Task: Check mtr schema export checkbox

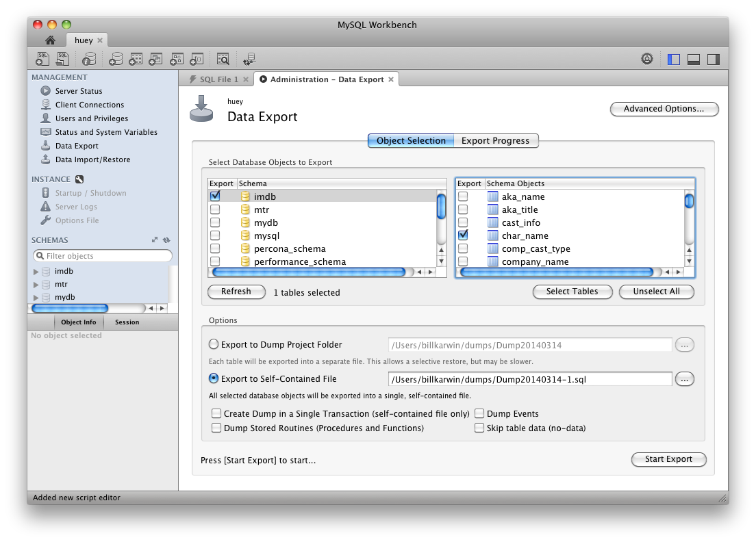Action: [x=215, y=209]
